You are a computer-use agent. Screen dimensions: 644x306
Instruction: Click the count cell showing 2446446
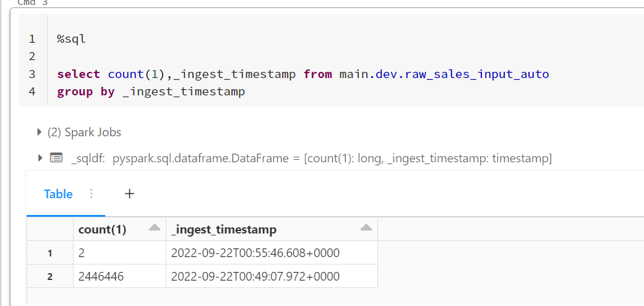coord(101,276)
